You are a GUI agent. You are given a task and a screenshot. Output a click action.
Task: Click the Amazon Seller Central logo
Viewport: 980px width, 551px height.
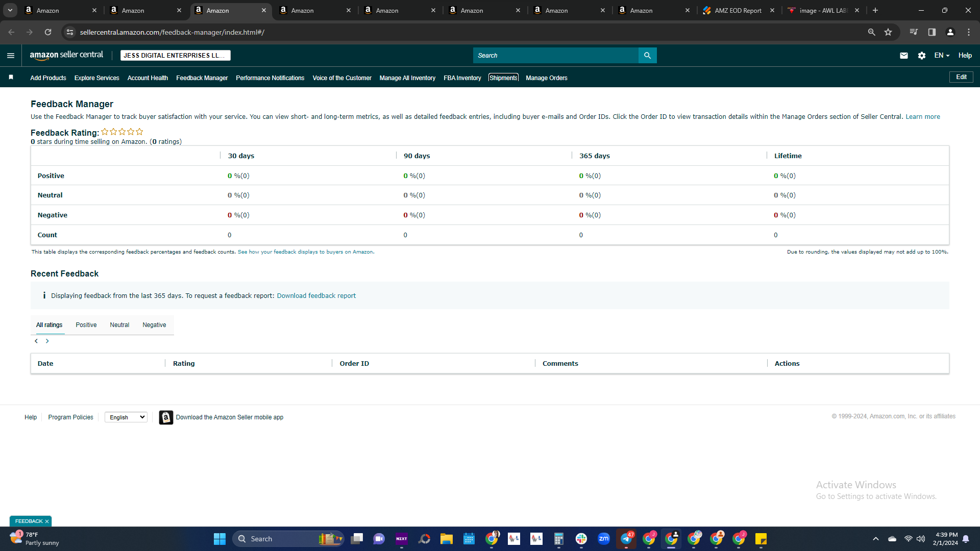pos(66,55)
